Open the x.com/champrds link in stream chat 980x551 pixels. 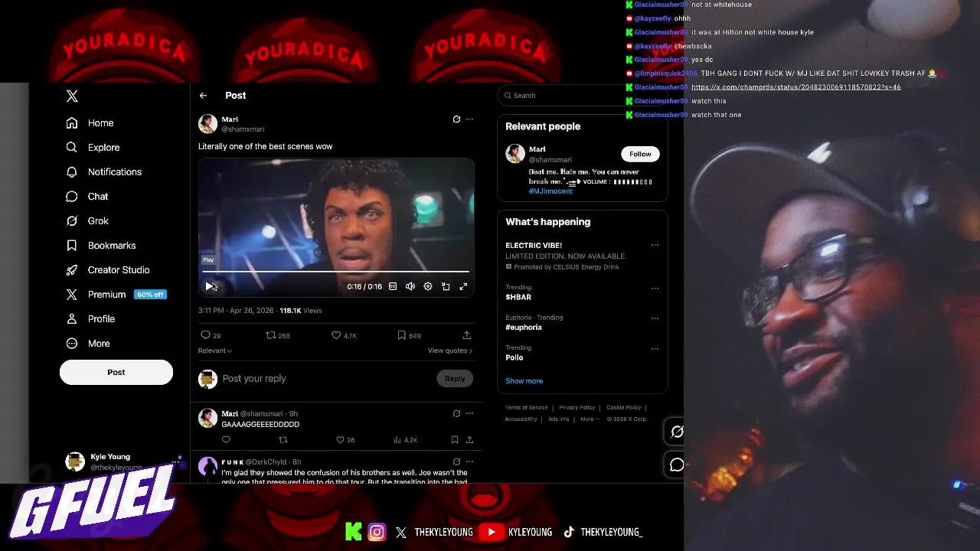[x=796, y=87]
